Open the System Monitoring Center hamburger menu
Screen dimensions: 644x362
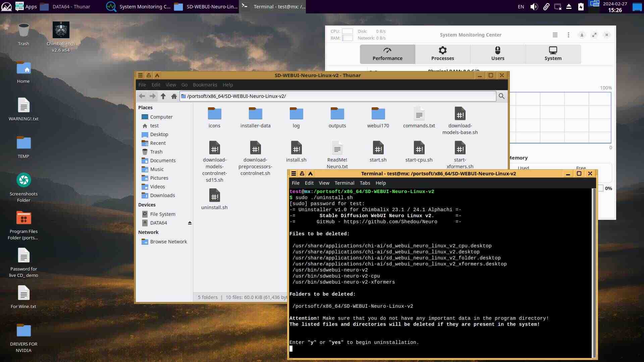click(555, 35)
